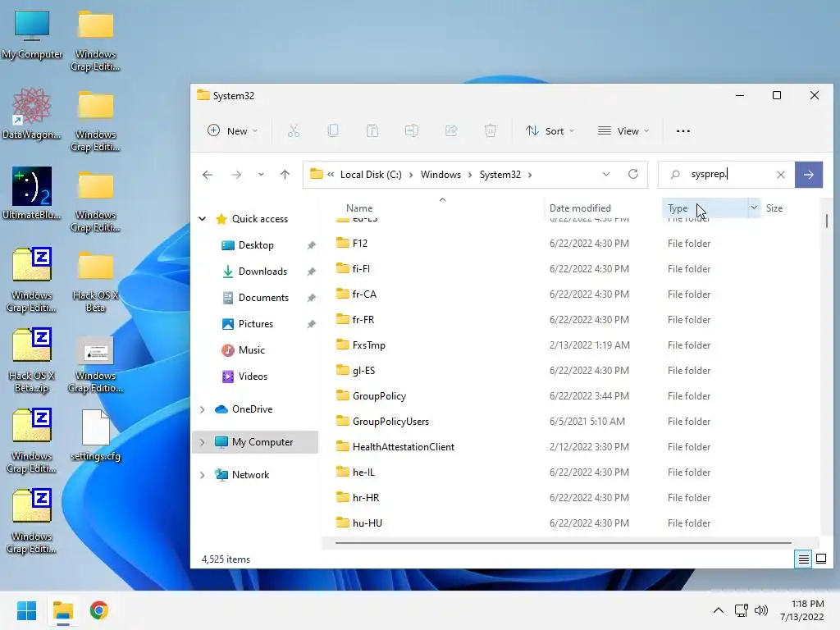The image size is (840, 630).
Task: Open recent locations dropdown arrow
Action: pyautogui.click(x=261, y=175)
